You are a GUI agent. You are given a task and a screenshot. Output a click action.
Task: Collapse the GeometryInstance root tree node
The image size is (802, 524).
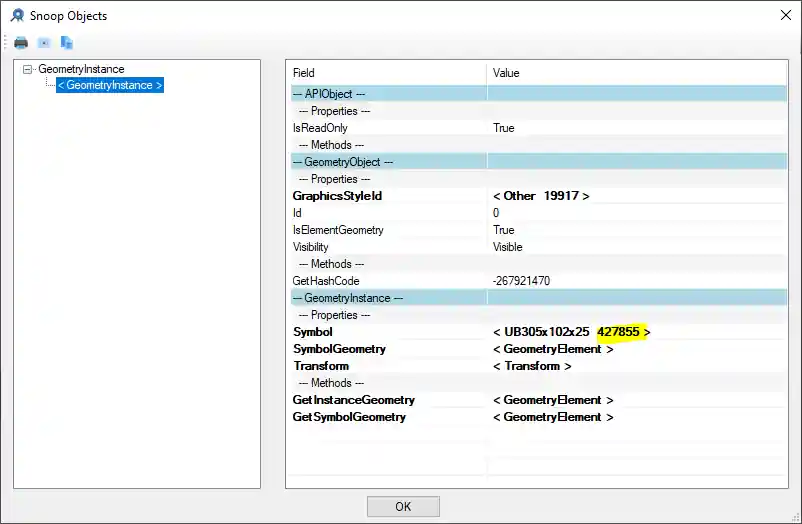coord(28,70)
